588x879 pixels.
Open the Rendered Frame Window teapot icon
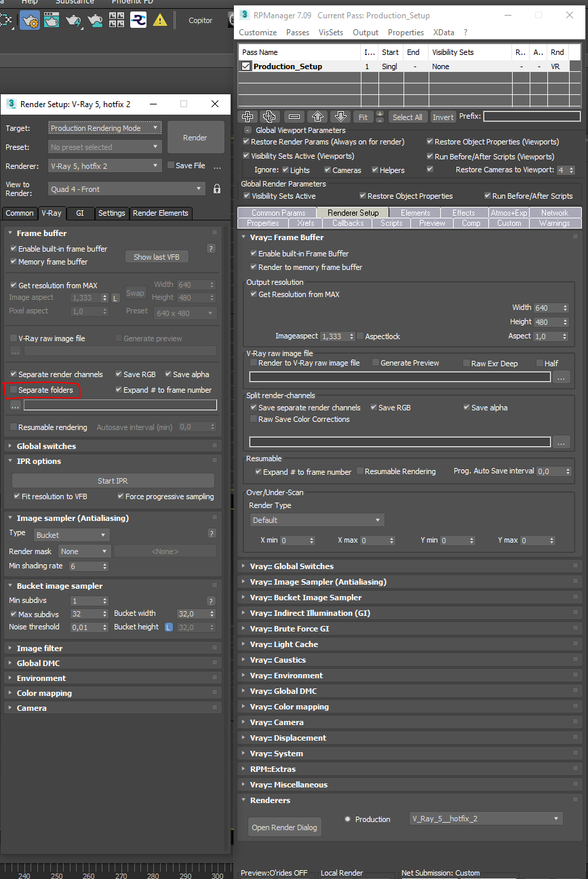[x=52, y=21]
